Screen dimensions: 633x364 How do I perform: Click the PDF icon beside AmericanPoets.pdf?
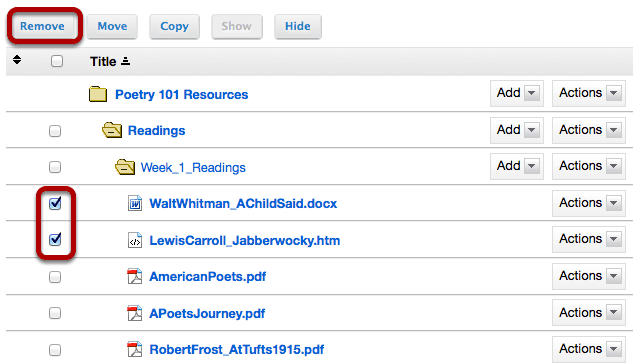pyautogui.click(x=135, y=276)
